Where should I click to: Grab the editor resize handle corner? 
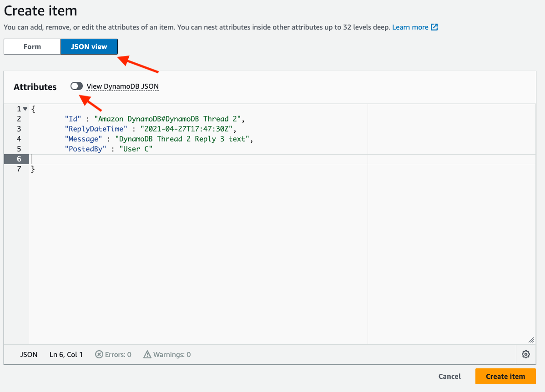(531, 340)
